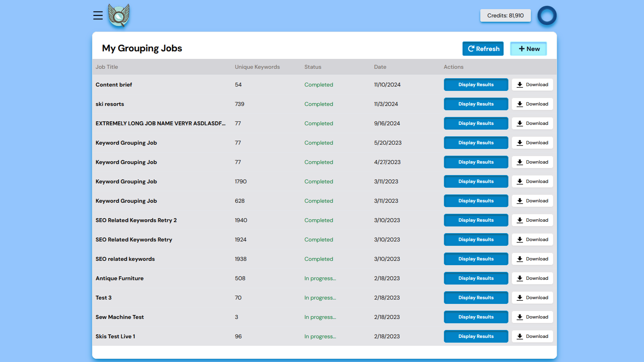The image size is (644, 362).
Task: Download the Sew Machine Test job
Action: click(532, 317)
